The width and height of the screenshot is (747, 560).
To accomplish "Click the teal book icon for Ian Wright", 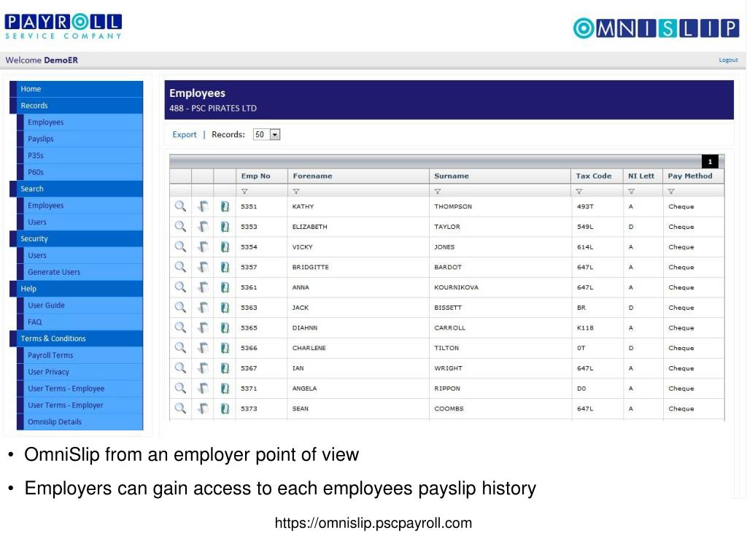I will (x=225, y=368).
